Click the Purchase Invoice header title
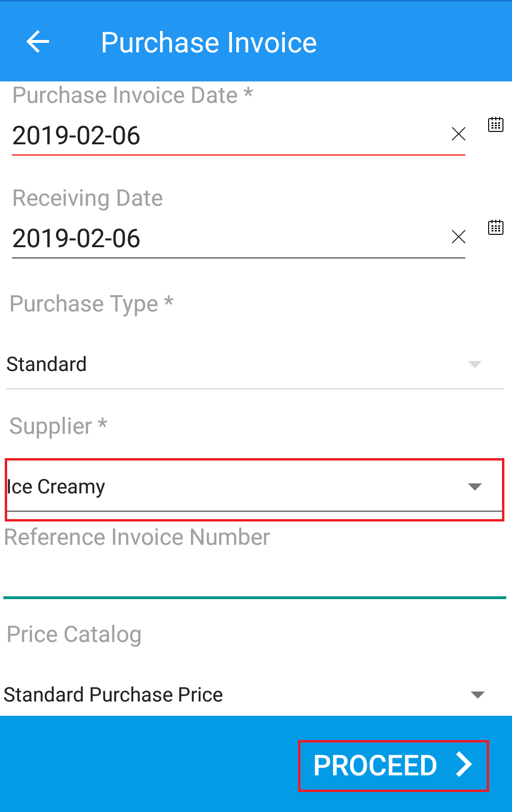Image resolution: width=512 pixels, height=812 pixels. click(x=209, y=43)
